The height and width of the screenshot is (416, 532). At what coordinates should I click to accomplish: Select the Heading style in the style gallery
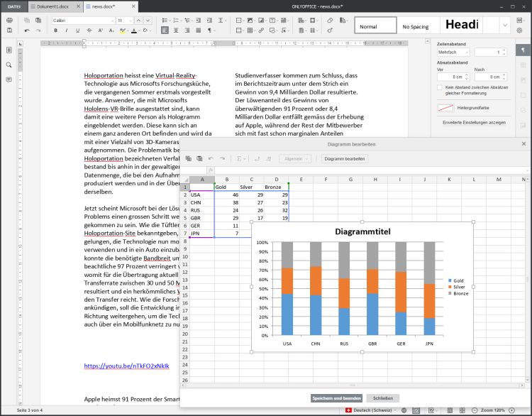point(461,26)
